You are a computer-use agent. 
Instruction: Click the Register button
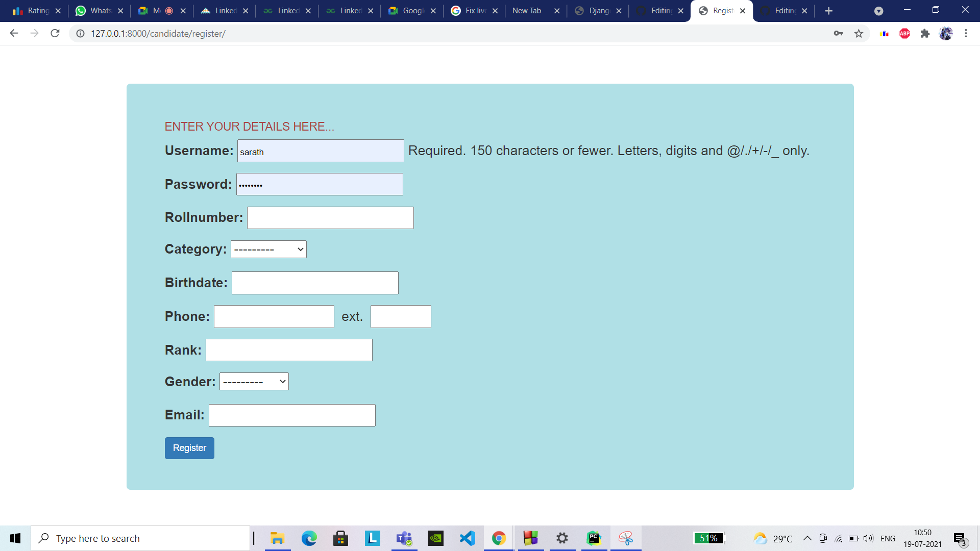pos(189,448)
